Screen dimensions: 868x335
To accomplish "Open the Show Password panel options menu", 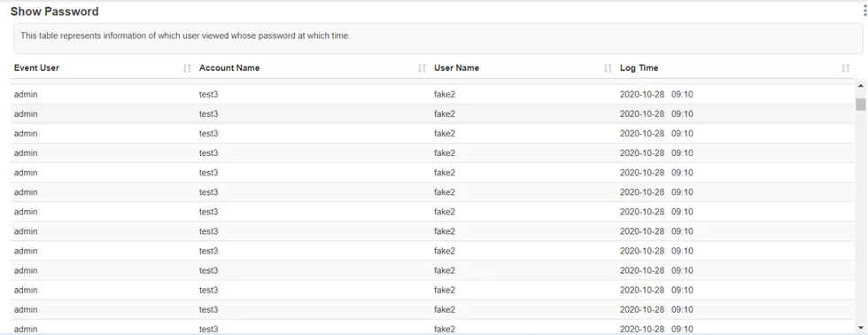I will pos(864,12).
